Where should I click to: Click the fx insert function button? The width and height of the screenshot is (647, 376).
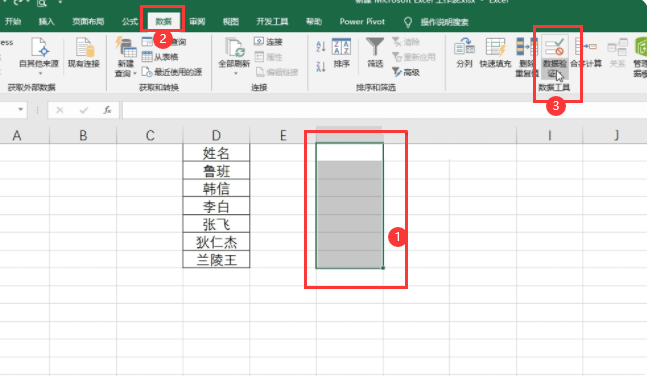tap(107, 110)
